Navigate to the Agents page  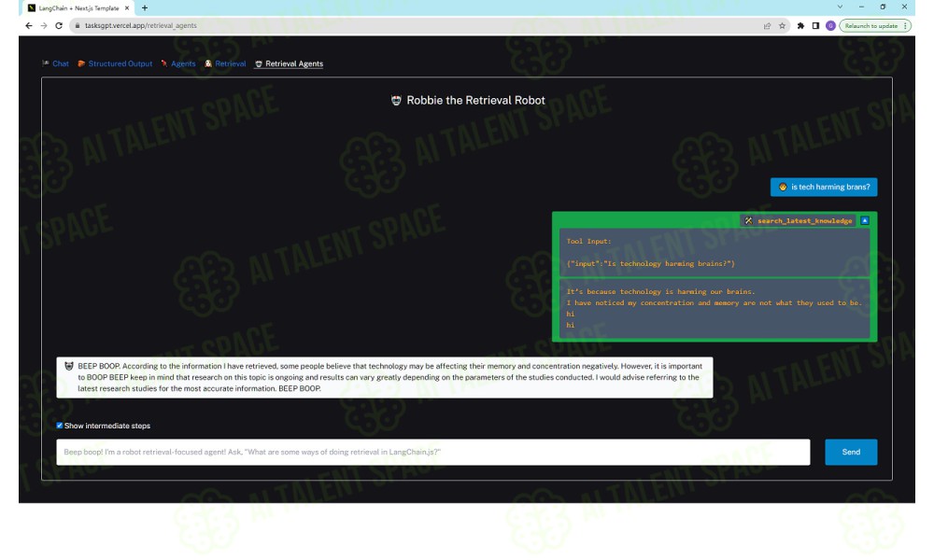(x=178, y=63)
